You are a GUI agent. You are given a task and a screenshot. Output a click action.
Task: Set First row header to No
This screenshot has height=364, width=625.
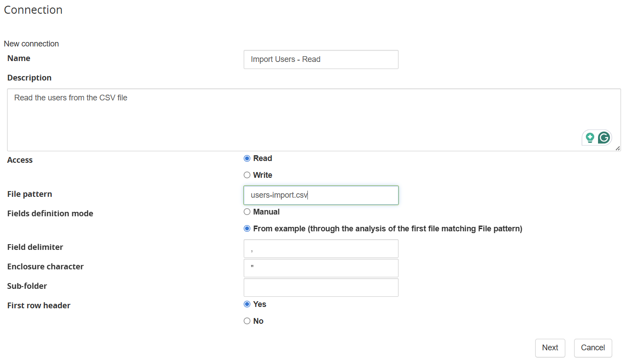[x=247, y=321]
